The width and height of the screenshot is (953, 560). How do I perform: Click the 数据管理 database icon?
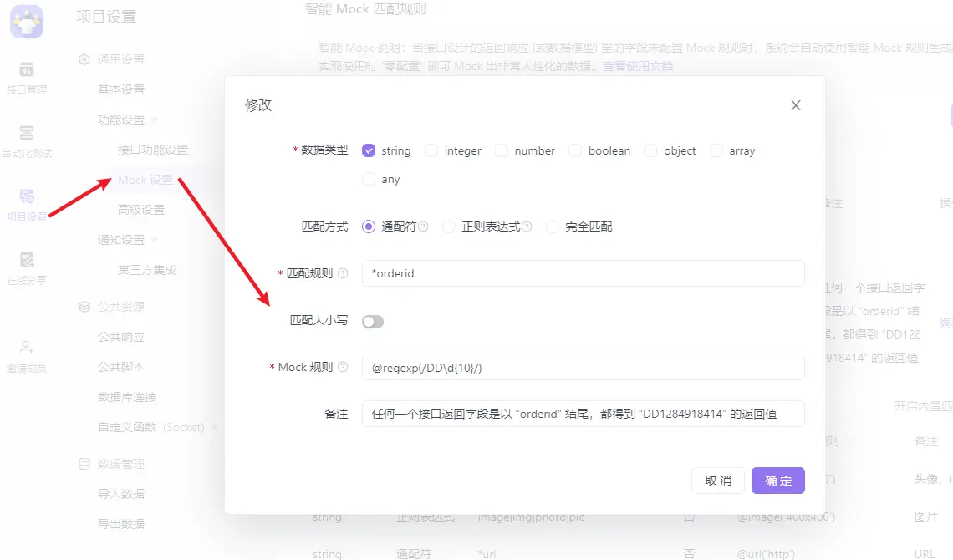click(84, 464)
